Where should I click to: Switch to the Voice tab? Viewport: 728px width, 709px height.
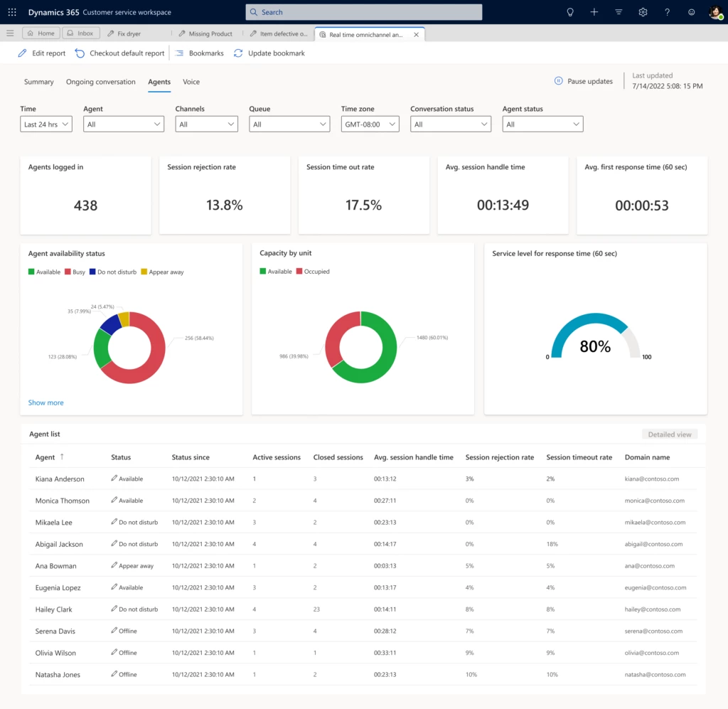(x=191, y=82)
